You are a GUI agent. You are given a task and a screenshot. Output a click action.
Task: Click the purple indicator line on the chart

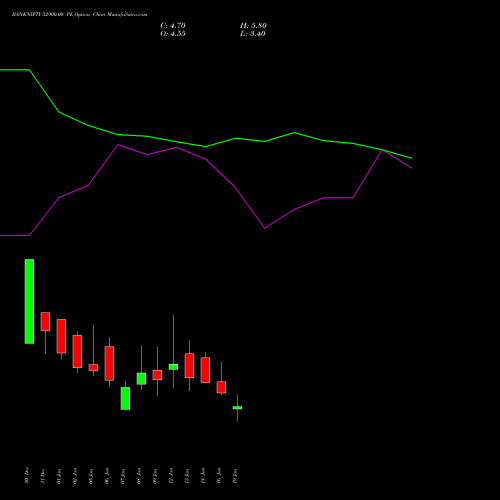tap(206, 160)
